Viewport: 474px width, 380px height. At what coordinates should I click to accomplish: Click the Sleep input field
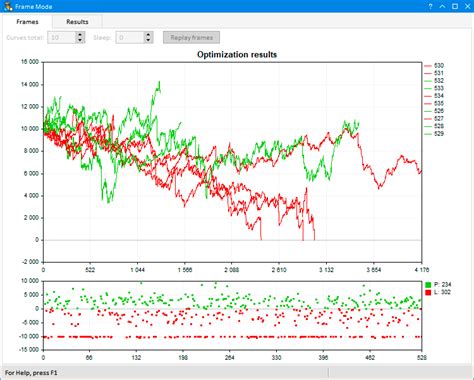coord(130,38)
